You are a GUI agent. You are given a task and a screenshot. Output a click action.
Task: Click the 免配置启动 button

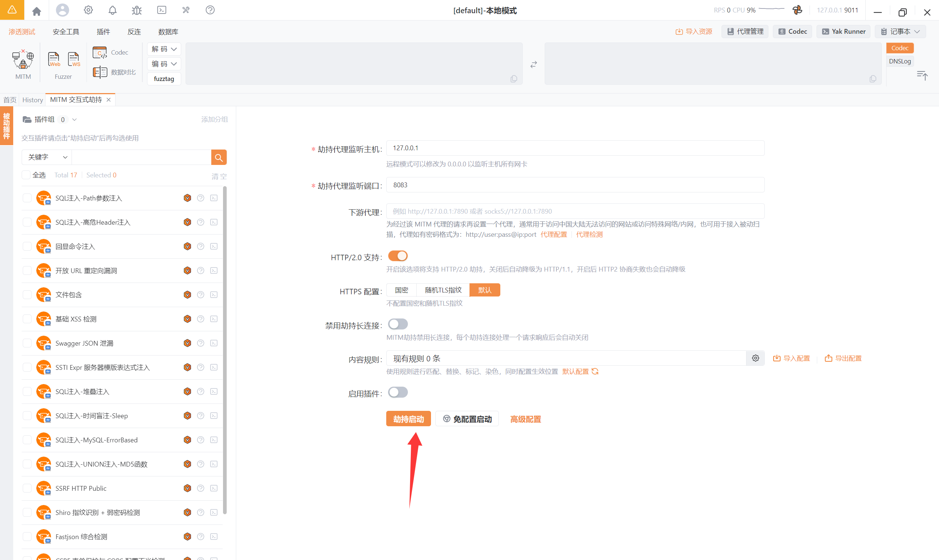[467, 419]
